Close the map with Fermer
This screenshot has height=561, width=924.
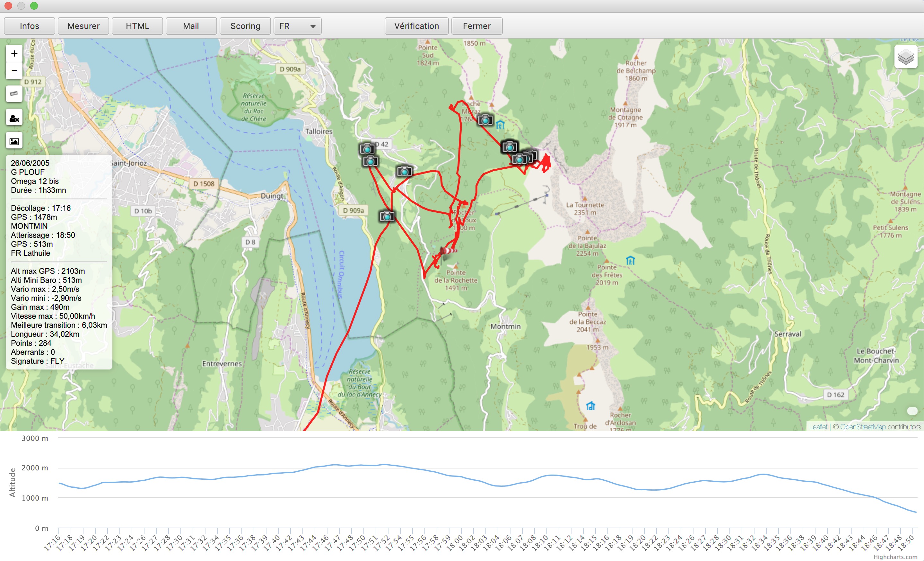click(477, 26)
